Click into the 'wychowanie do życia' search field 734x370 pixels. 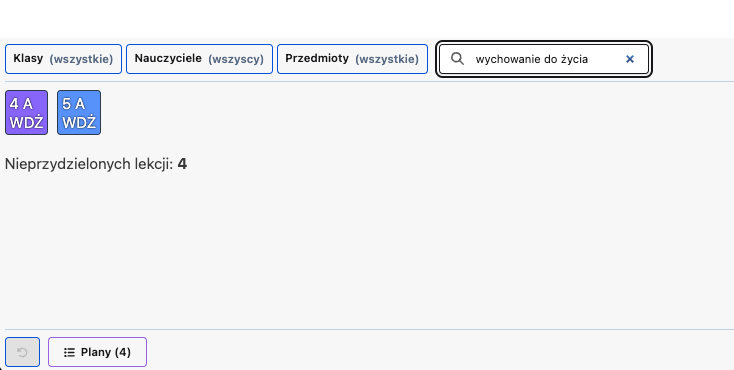544,59
